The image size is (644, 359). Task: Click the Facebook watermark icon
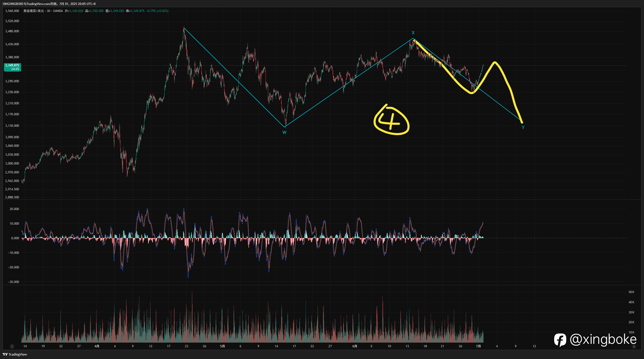coord(560,340)
